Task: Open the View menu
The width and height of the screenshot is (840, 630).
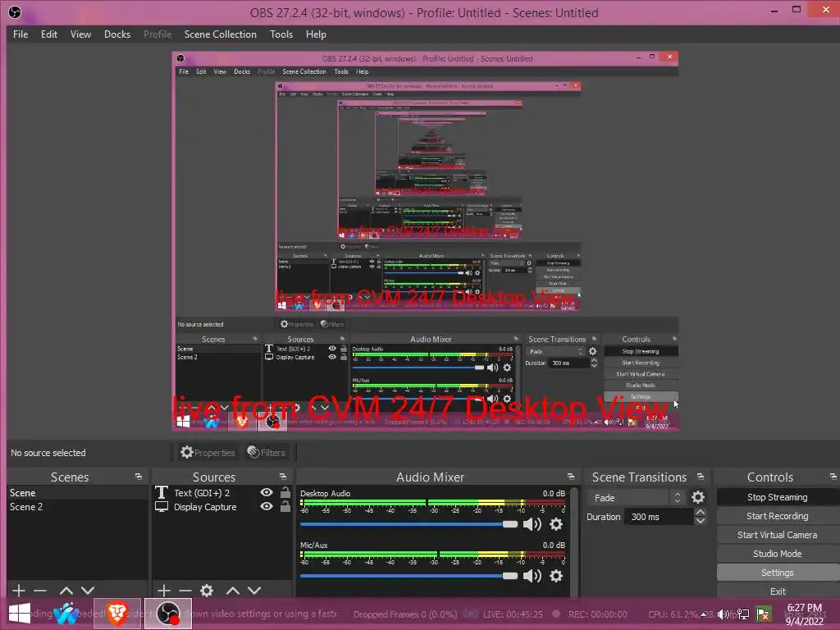Action: [80, 34]
